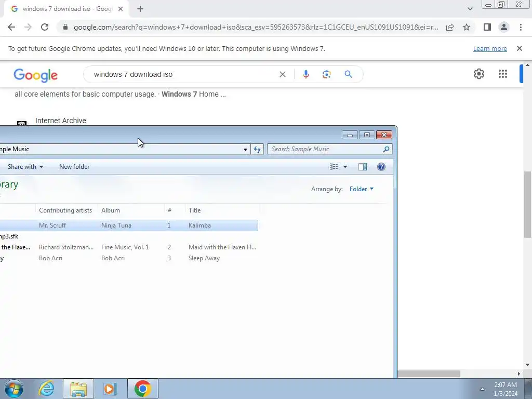Select the Kalimba title cell
The height and width of the screenshot is (399, 532).
[x=199, y=225]
